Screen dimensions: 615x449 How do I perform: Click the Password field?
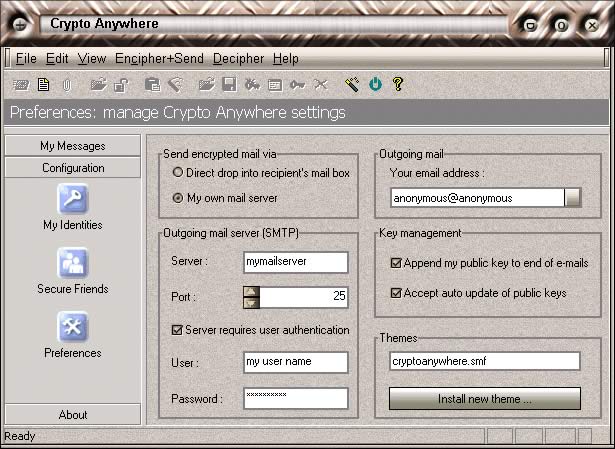click(x=296, y=398)
